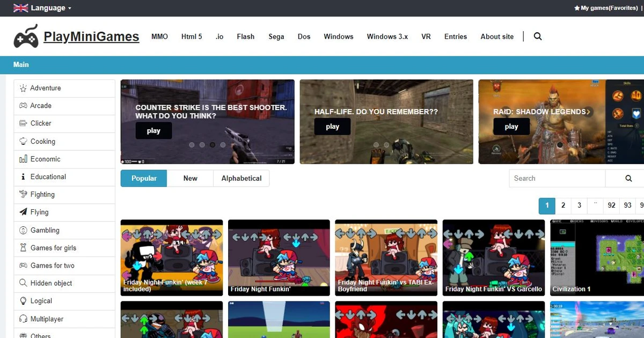Click the chef hat icon for Cooking games
The image size is (644, 338).
coord(23,141)
